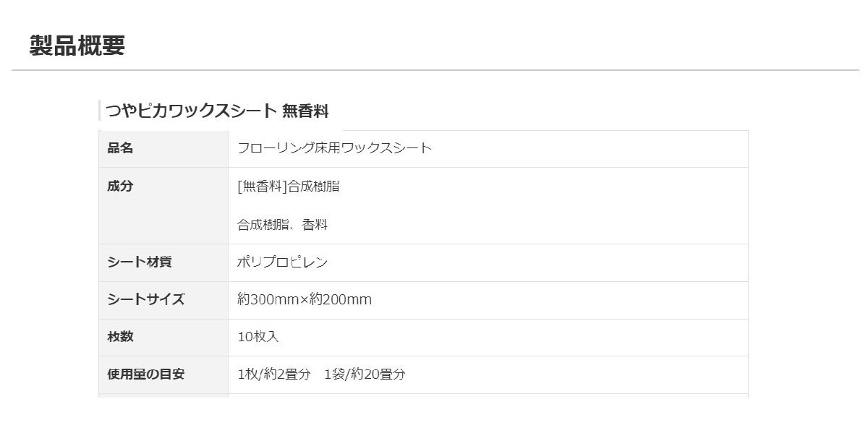The width and height of the screenshot is (868, 441).
Task: Select the ポリプロピレン material value
Action: [x=282, y=262]
